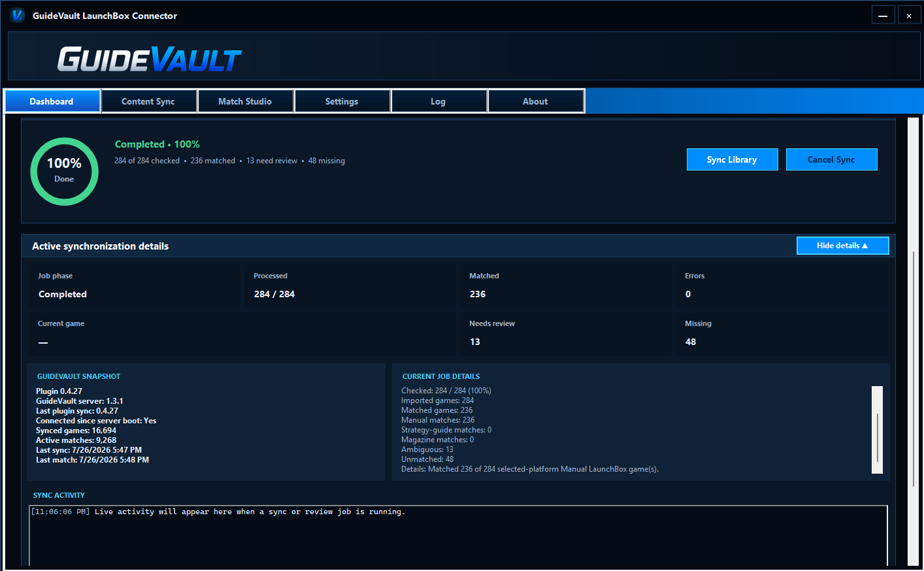Click the 'SYNC ACTIVITY' heading
This screenshot has height=571, width=924.
coord(59,495)
